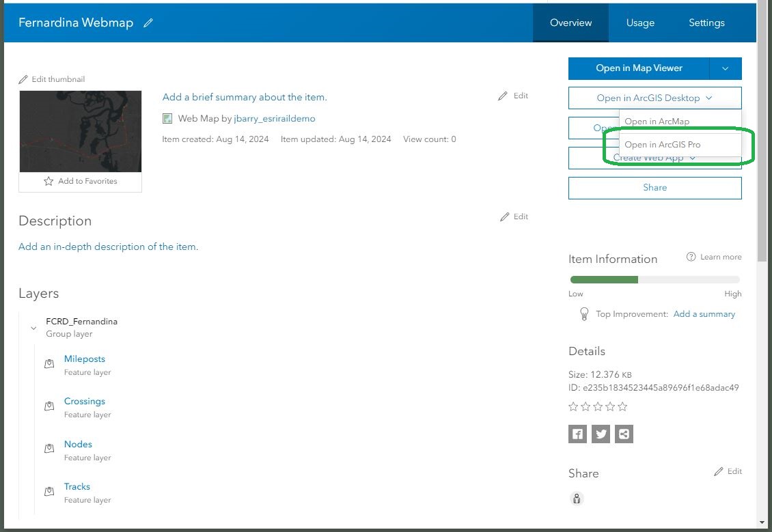Open the jbarry_esriraildemo owner link
Screen dimensions: 772x532
click(x=274, y=119)
